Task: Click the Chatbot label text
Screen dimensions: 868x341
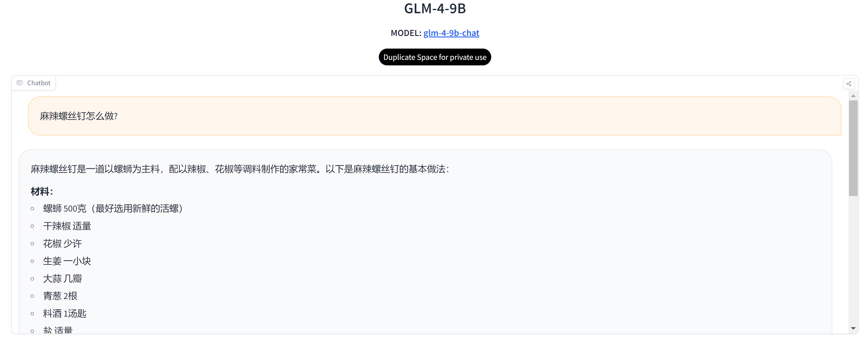Action: 39,83
